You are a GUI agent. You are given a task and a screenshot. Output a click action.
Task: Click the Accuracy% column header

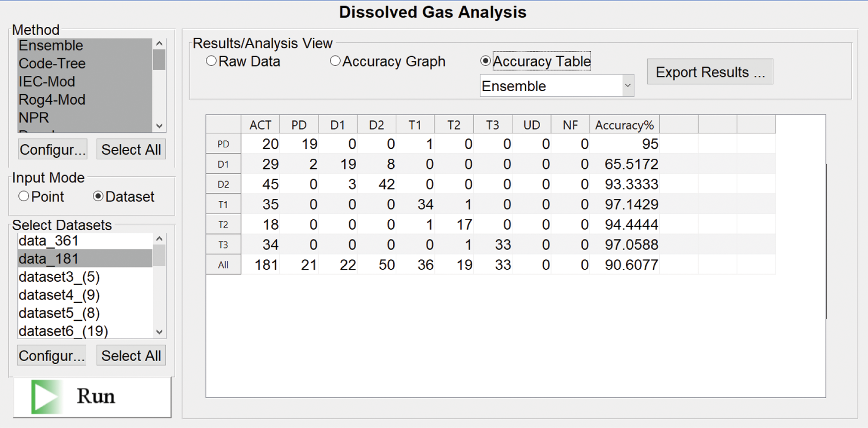pos(624,125)
